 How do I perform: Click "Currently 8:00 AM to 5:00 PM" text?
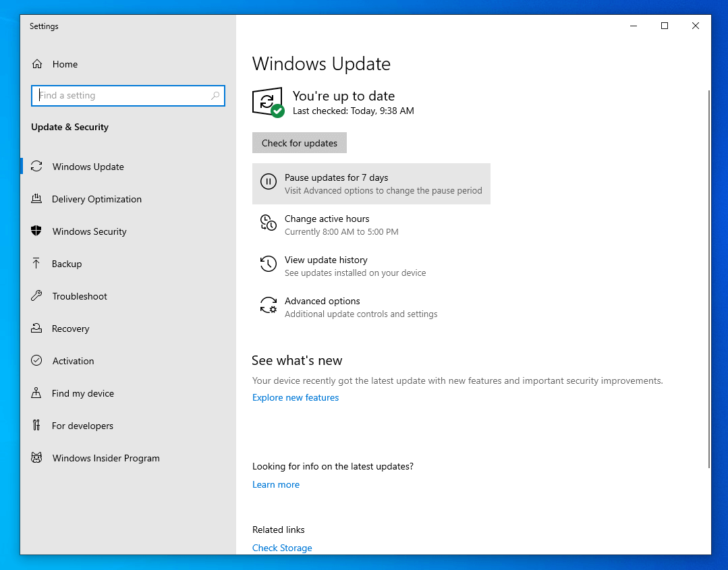pos(341,231)
